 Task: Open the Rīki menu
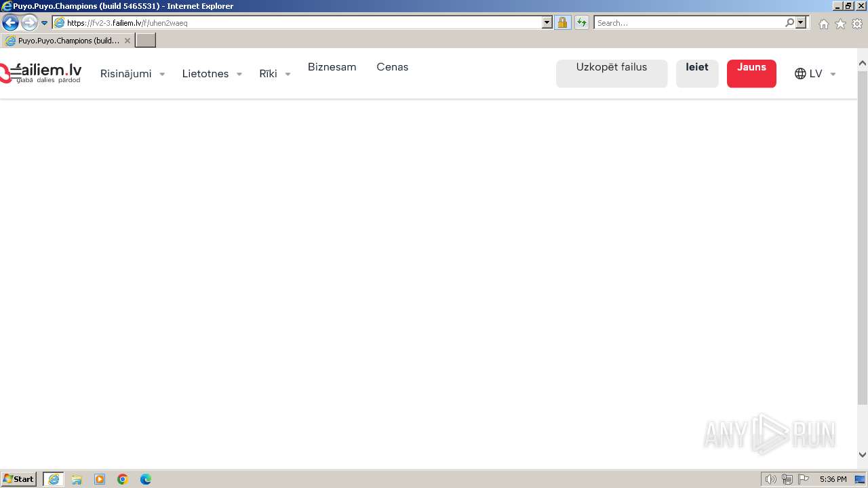tap(268, 73)
